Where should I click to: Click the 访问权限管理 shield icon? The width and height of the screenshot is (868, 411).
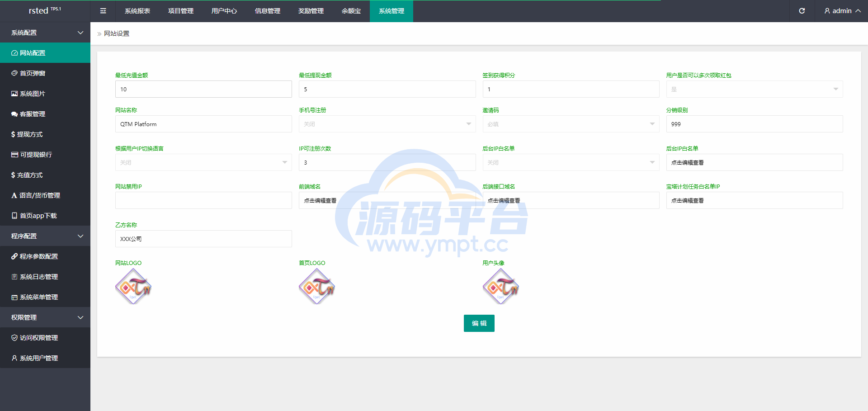[14, 338]
